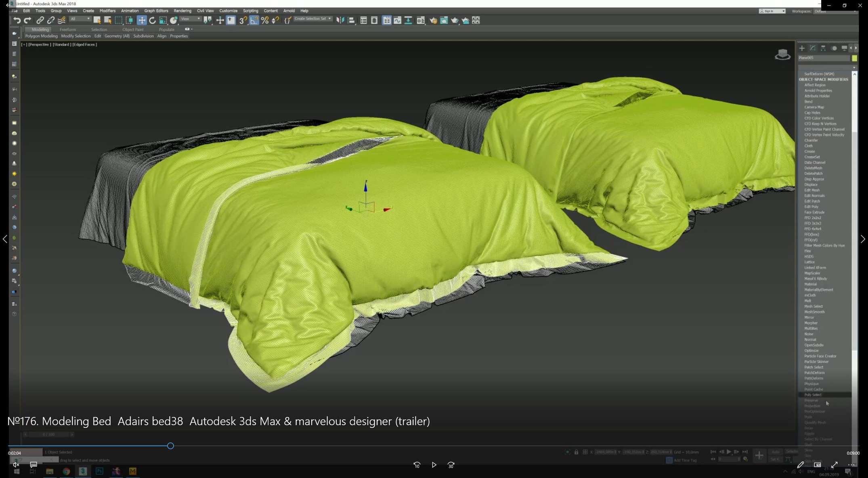The width and height of the screenshot is (868, 478).
Task: Open the Rendering menu
Action: point(182,11)
